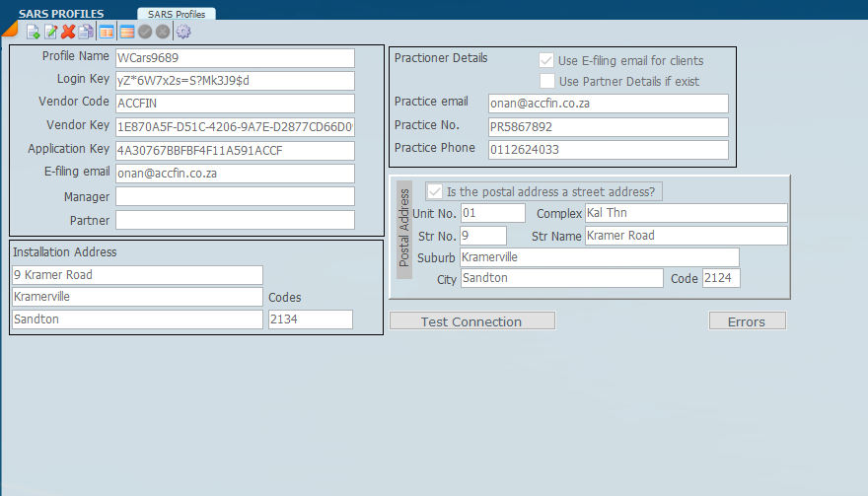Image resolution: width=868 pixels, height=496 pixels.
Task: Click the grey checkmark save icon
Action: click(145, 32)
